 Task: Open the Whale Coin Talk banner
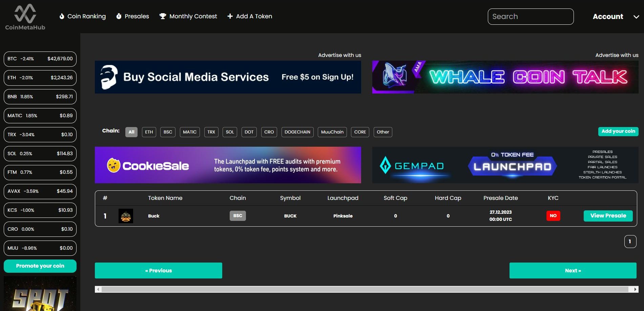[x=505, y=77]
